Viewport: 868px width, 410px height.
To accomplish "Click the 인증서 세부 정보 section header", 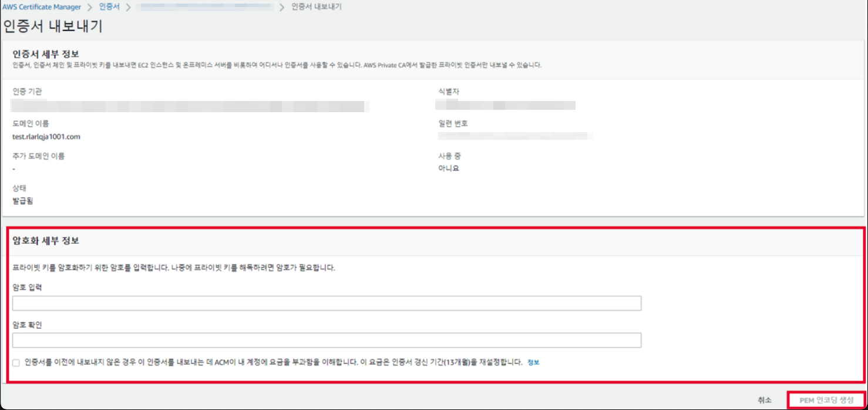I will point(46,54).
